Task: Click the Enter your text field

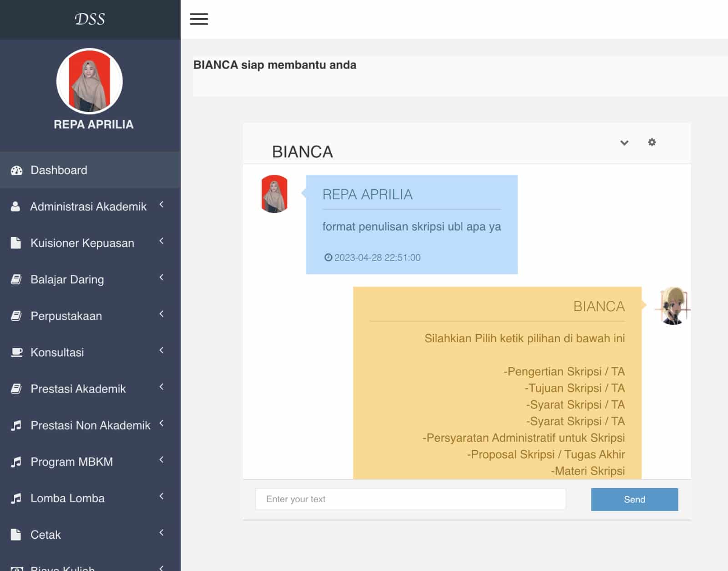Action: (410, 499)
